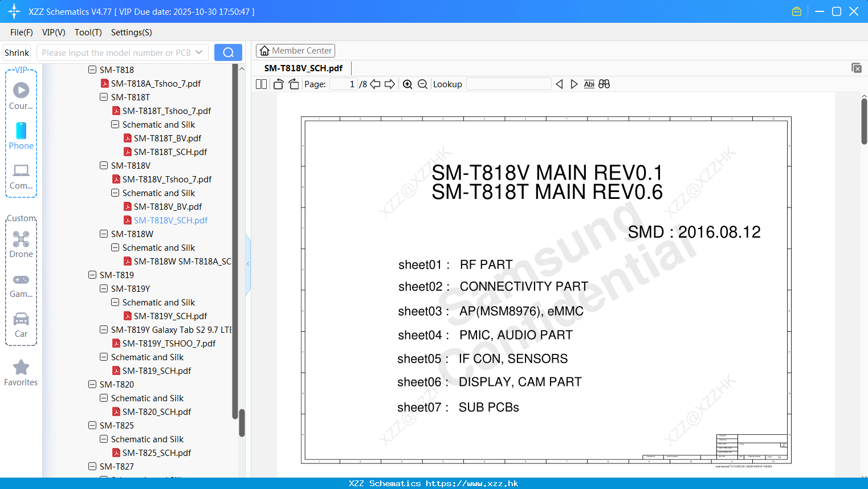
Task: Open Courses in the VIP sidebar
Action: coord(21,96)
